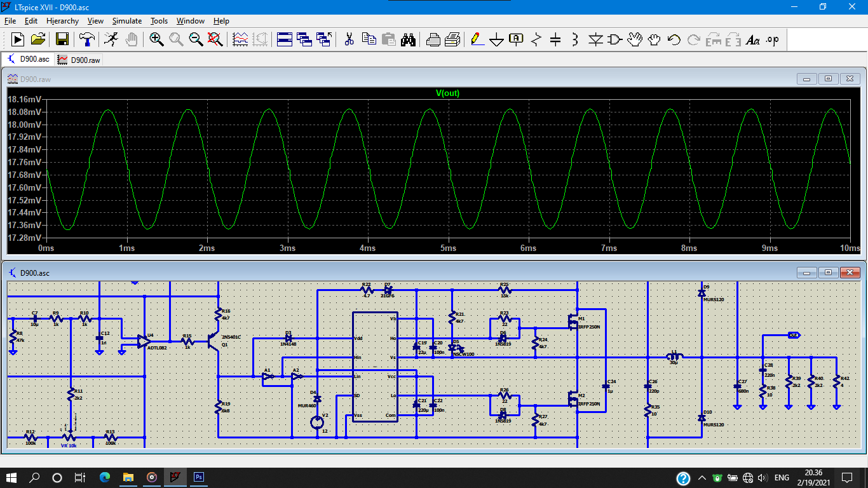Open the Windows notification center
Screen dimensions: 868x488
pos(847,477)
